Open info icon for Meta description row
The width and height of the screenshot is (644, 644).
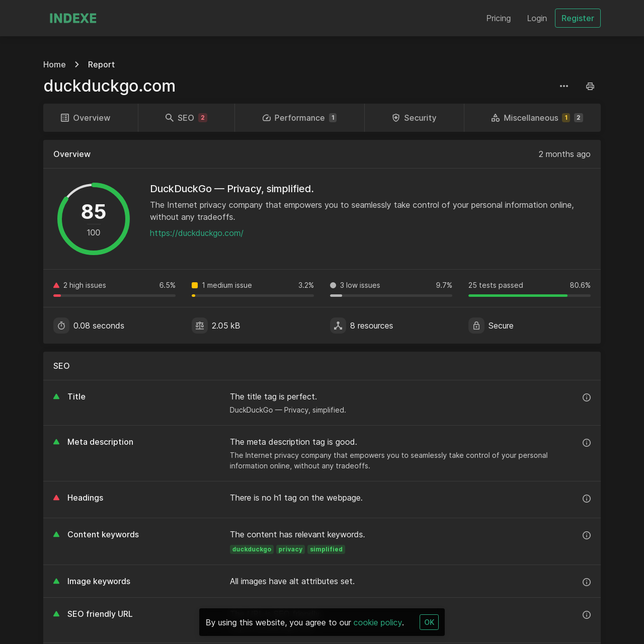[587, 443]
